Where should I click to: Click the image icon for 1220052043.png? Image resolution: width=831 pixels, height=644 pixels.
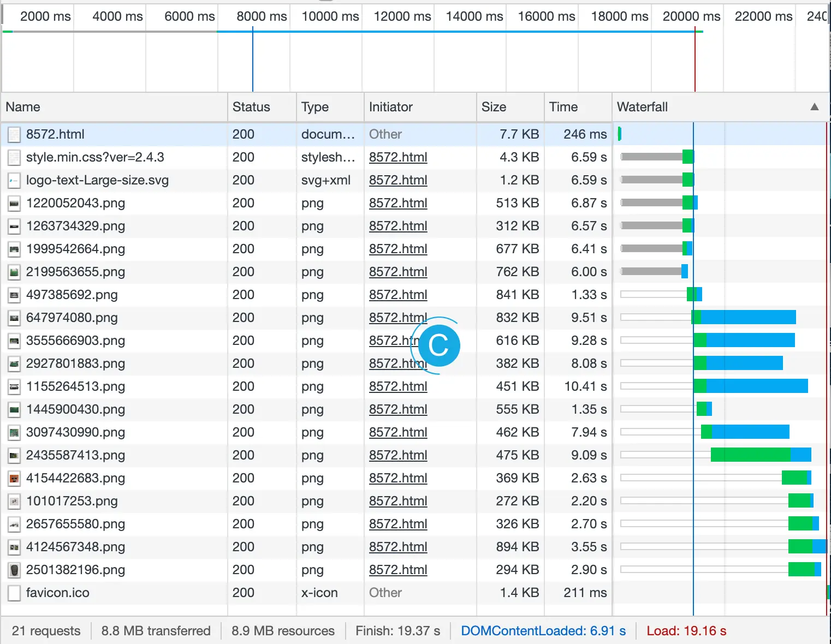pyautogui.click(x=14, y=203)
